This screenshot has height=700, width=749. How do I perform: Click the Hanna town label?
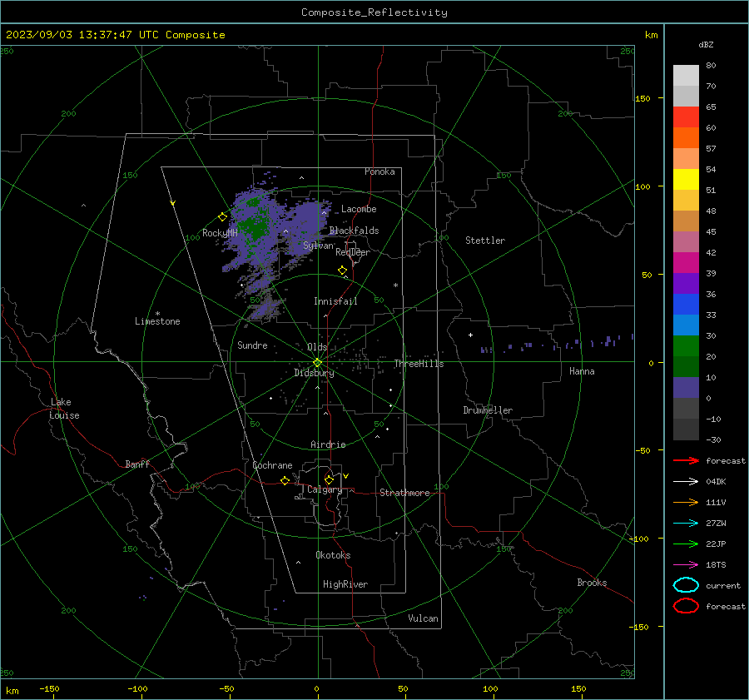click(582, 371)
